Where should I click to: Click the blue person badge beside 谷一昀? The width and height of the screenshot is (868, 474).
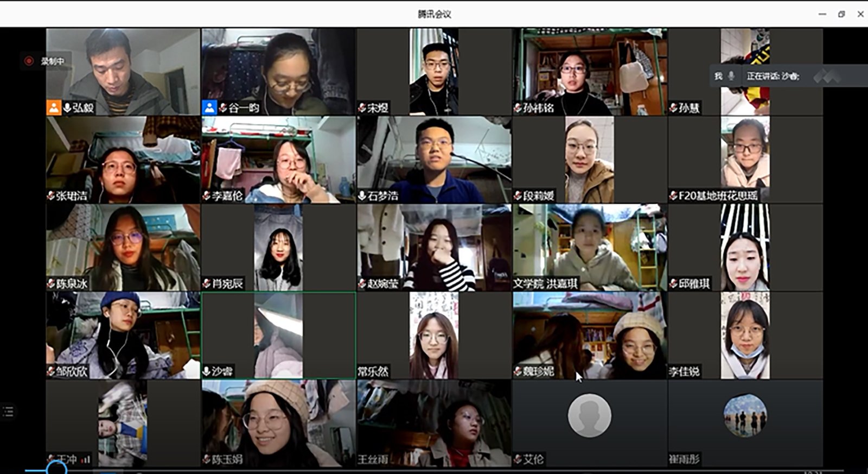(x=209, y=108)
